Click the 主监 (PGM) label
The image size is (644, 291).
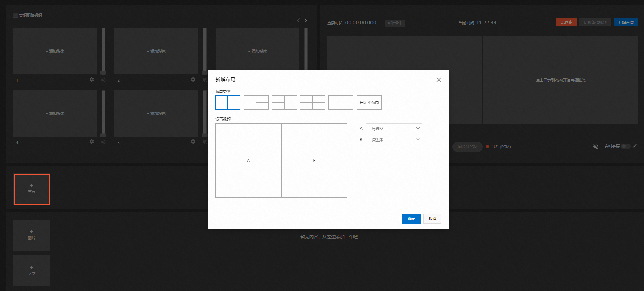(500, 147)
